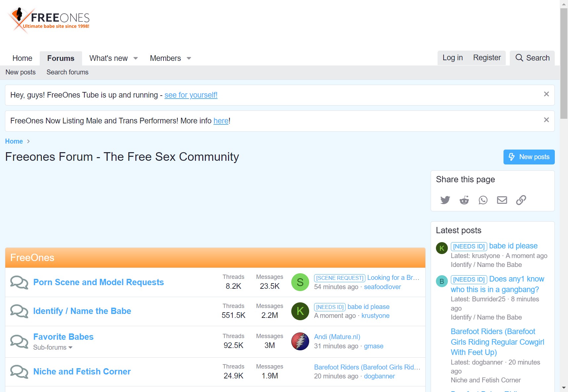This screenshot has height=392, width=568.
Task: Open Niche and Fetish Corner forum
Action: tap(82, 371)
